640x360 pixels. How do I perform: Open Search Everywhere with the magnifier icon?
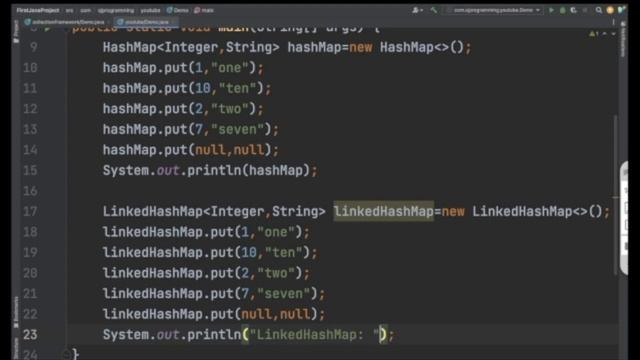599,10
